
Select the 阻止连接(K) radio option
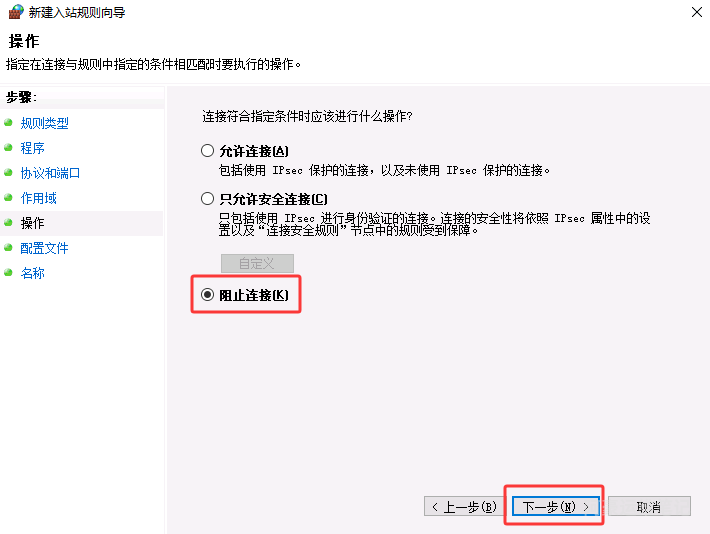[207, 295]
